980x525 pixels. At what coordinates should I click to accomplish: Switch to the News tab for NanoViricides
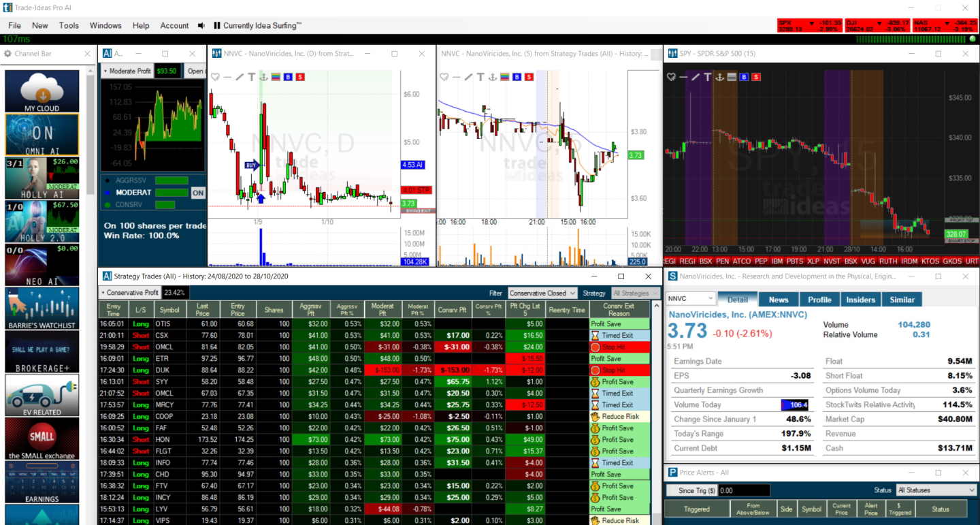(x=778, y=299)
